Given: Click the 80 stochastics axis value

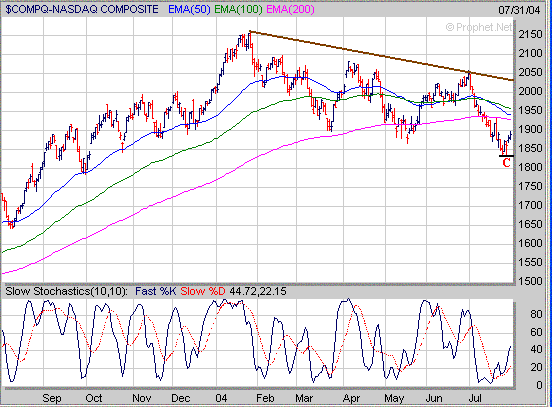Looking at the screenshot, I should click(x=536, y=314).
